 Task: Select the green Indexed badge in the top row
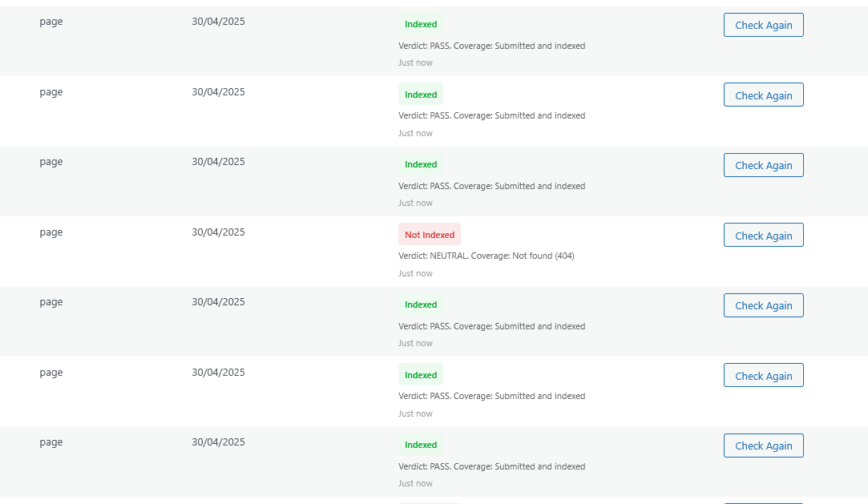(x=420, y=24)
